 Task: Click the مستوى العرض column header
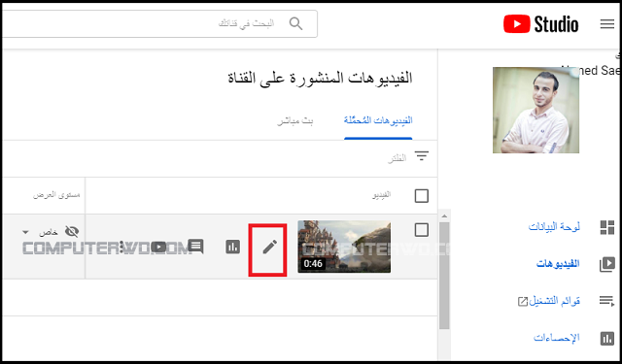(56, 194)
